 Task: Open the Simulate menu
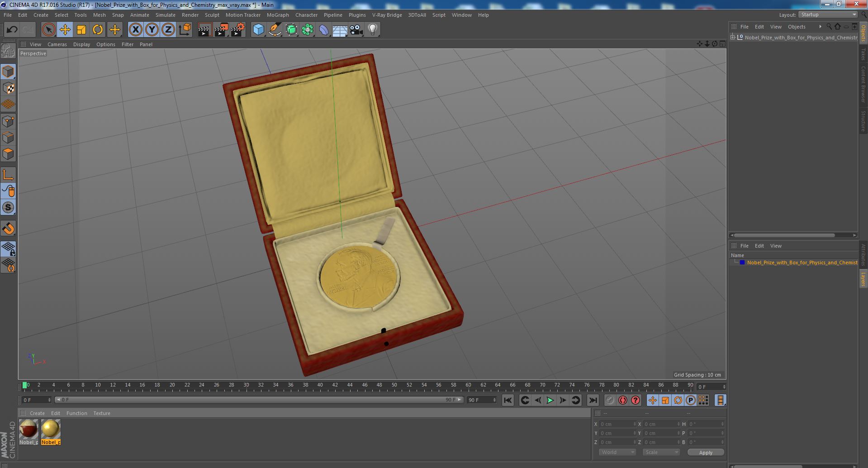pos(166,15)
